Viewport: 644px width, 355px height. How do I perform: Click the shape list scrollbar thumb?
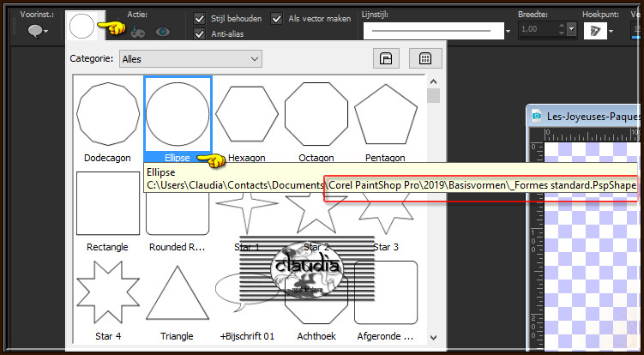pyautogui.click(x=433, y=96)
